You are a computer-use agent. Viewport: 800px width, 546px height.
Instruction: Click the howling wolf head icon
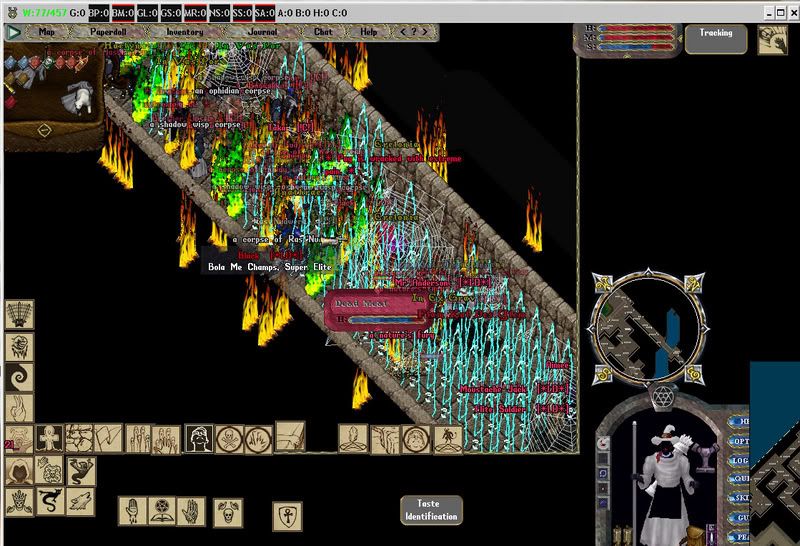click(81, 502)
